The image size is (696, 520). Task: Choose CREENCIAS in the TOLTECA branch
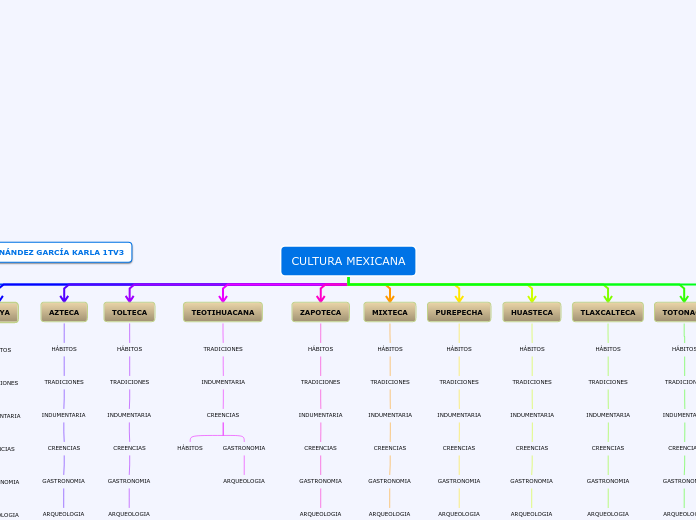(129, 448)
